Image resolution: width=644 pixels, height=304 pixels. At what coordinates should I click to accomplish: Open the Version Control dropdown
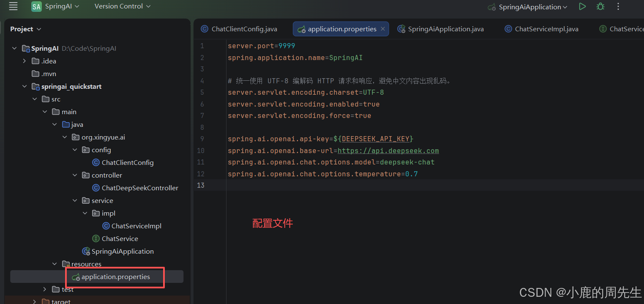point(122,6)
